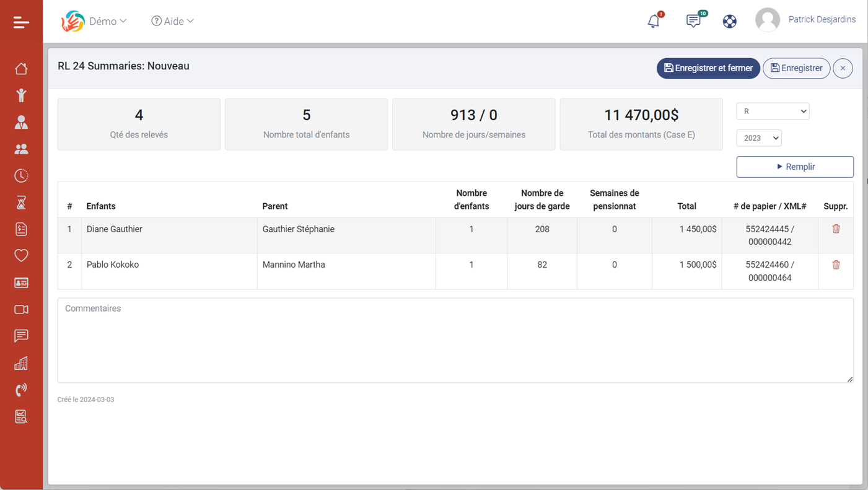Screen dimensions: 868x490
Task: Delete the Diane Gauthier row
Action: (836, 229)
